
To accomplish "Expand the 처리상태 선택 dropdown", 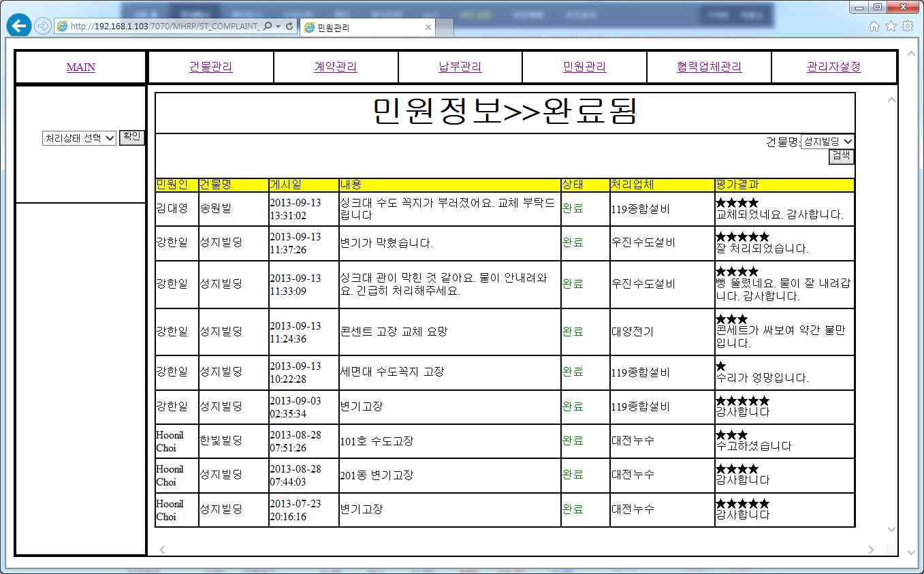I will click(79, 138).
